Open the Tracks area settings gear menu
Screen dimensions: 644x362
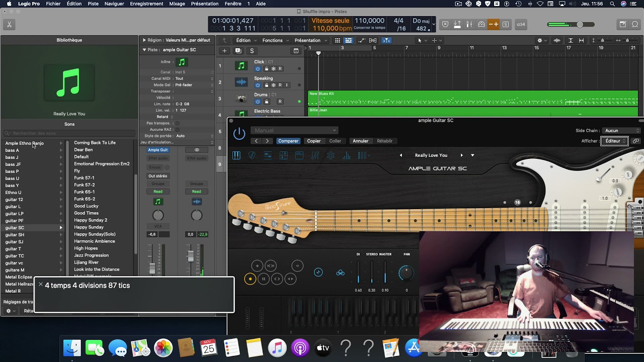541,40
